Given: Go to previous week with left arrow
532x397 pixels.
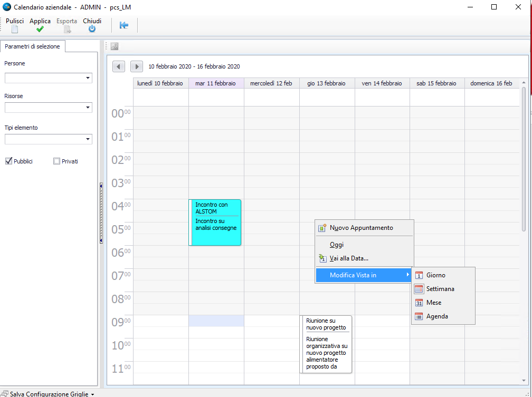Looking at the screenshot, I should (119, 66).
